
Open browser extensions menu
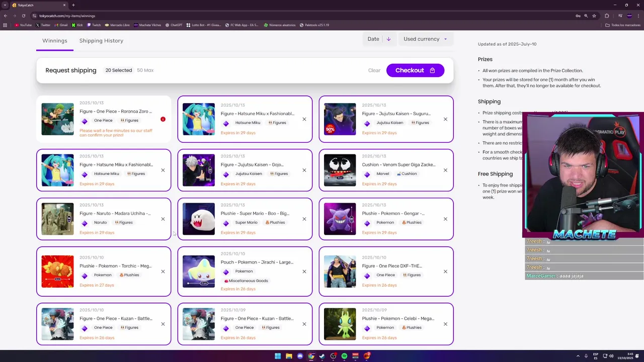point(607,16)
